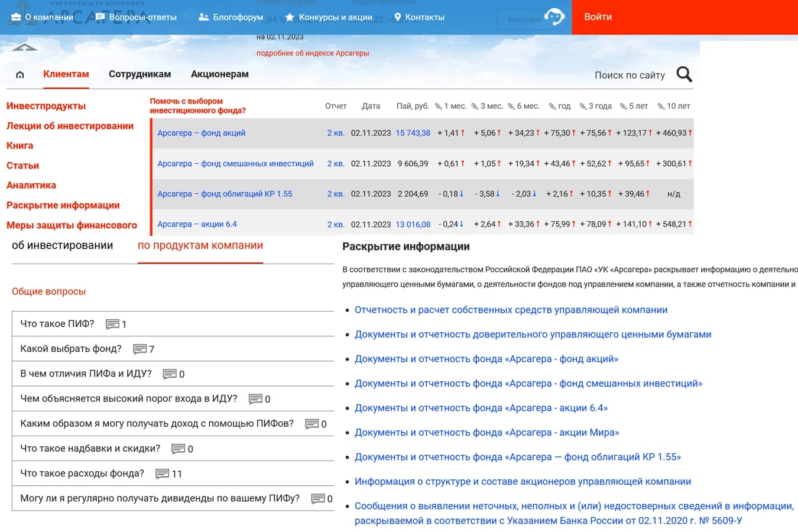The image size is (798, 532).
Task: Expand question Что такое ПИФ?
Action: coord(57,324)
